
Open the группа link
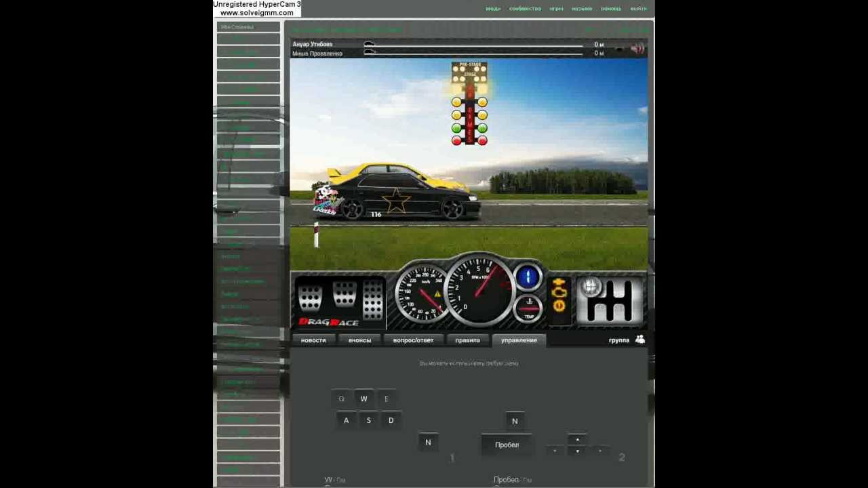click(618, 340)
